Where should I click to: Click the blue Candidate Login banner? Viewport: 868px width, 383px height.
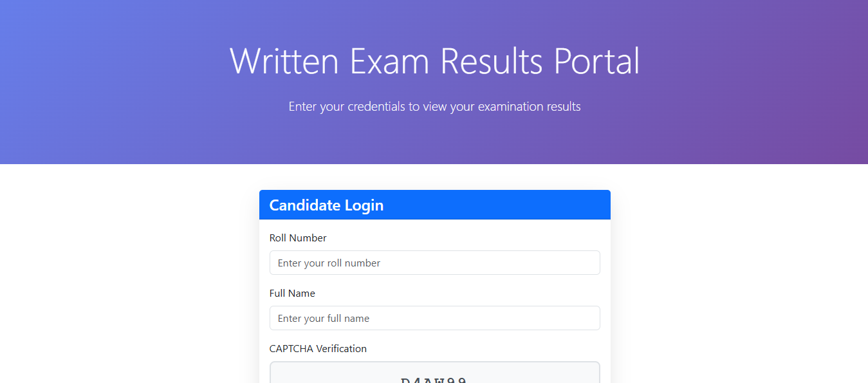pos(434,205)
